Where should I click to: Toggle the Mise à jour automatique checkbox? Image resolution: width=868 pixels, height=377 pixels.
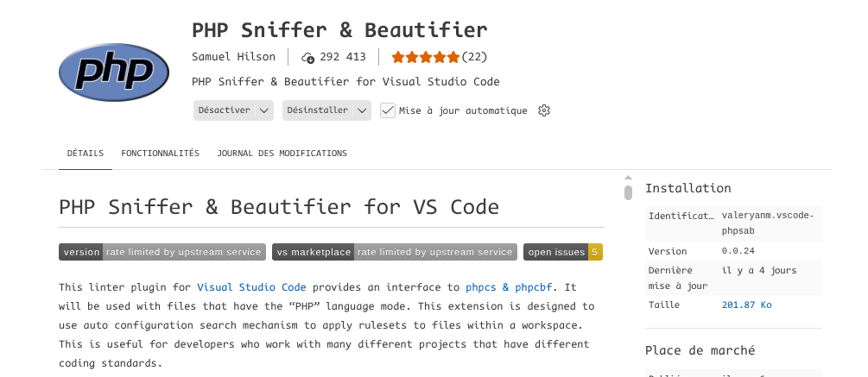click(x=388, y=110)
